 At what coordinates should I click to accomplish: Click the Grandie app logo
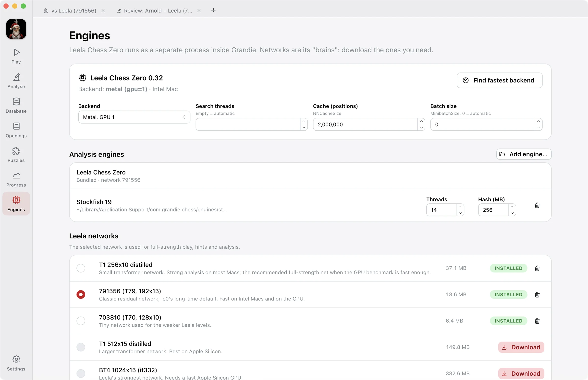click(x=16, y=29)
